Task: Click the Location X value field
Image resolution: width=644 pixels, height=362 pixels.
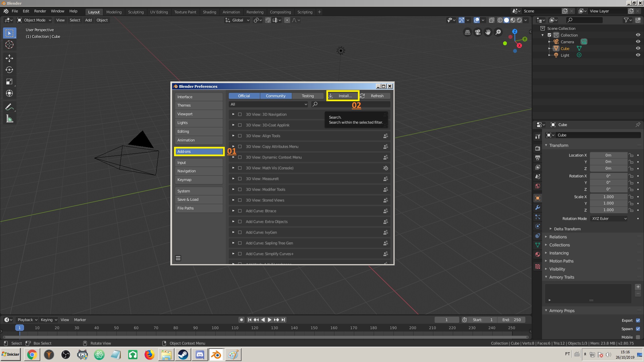Action: tap(608, 155)
